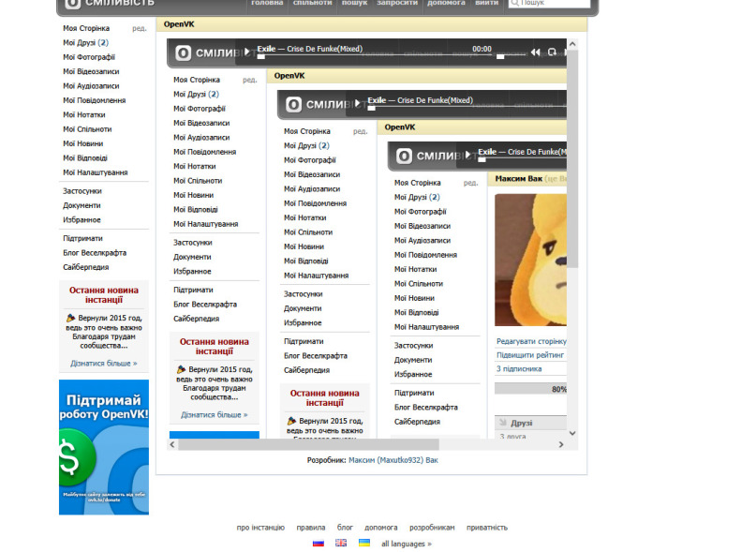756x552 pixels.
Task: Open розробникам footer link
Action: (x=432, y=528)
